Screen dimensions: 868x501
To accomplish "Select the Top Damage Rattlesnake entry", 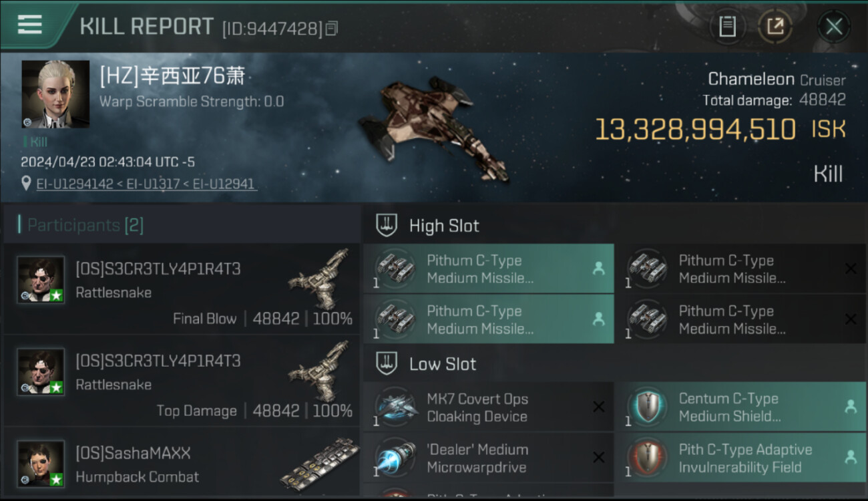I will click(x=182, y=381).
